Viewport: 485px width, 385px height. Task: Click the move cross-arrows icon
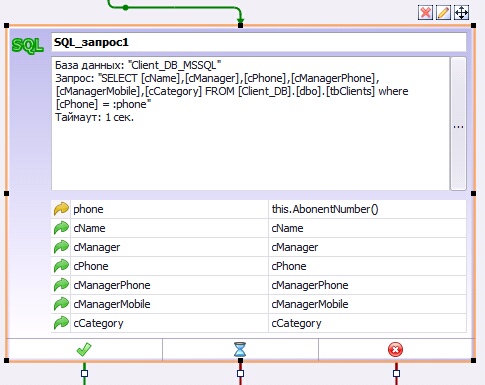(x=461, y=13)
